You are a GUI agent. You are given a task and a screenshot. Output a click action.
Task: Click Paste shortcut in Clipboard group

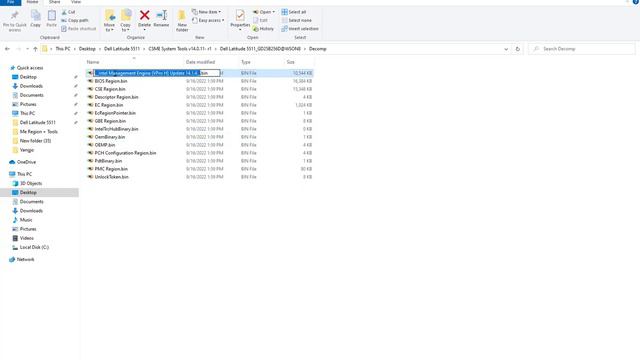point(78,29)
